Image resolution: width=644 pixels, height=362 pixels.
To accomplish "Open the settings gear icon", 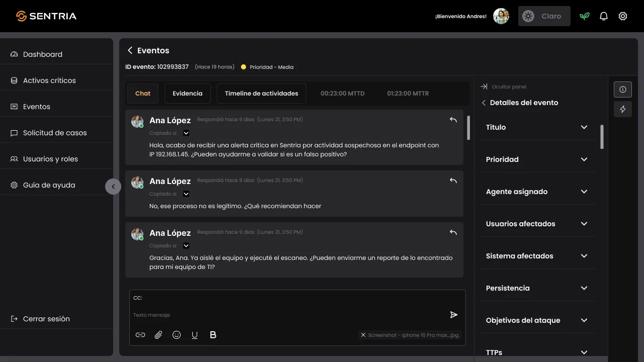I will tap(623, 16).
